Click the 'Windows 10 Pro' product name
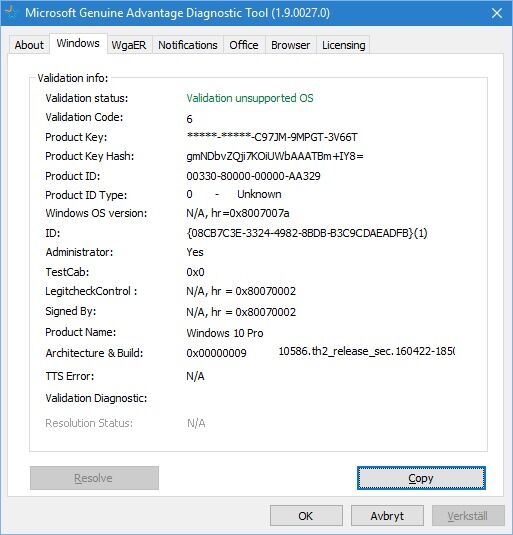 (225, 333)
